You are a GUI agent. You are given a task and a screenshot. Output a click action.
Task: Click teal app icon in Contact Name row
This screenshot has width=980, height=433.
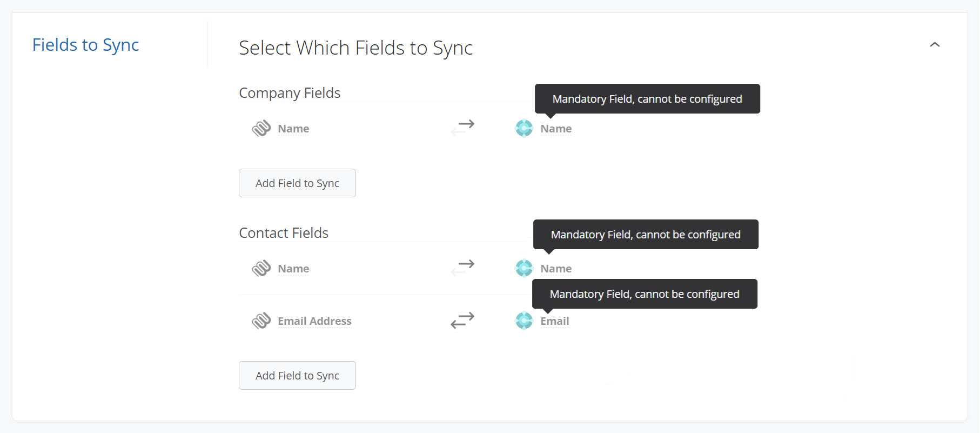tap(524, 268)
